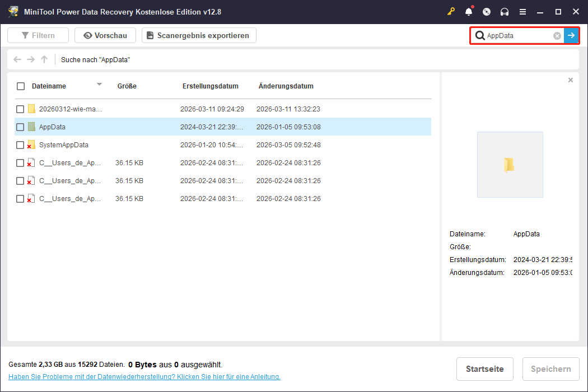Close the preview panel with the X
Screen dimensions: 588x392
pos(570,80)
